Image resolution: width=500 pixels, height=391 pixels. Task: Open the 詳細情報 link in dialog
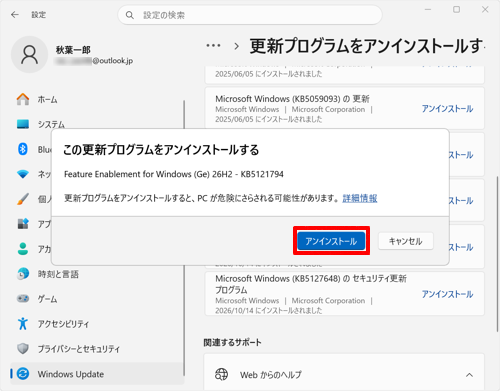click(360, 198)
